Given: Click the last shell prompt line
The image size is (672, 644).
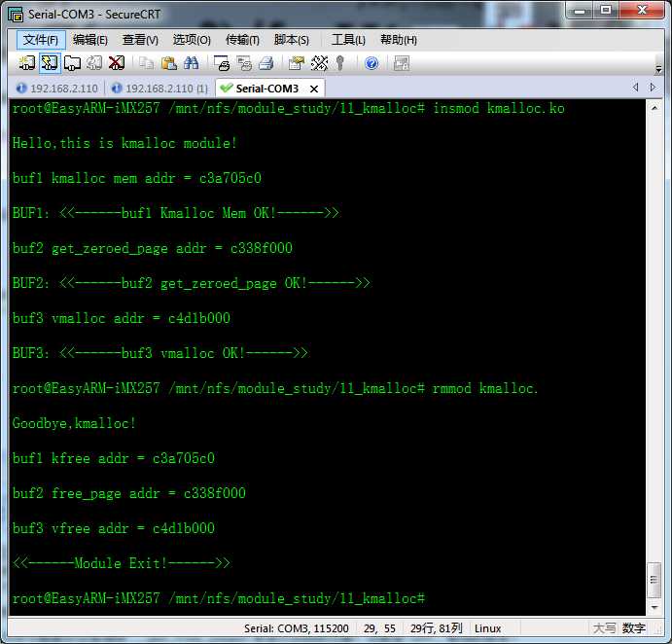Looking at the screenshot, I should tap(219, 598).
